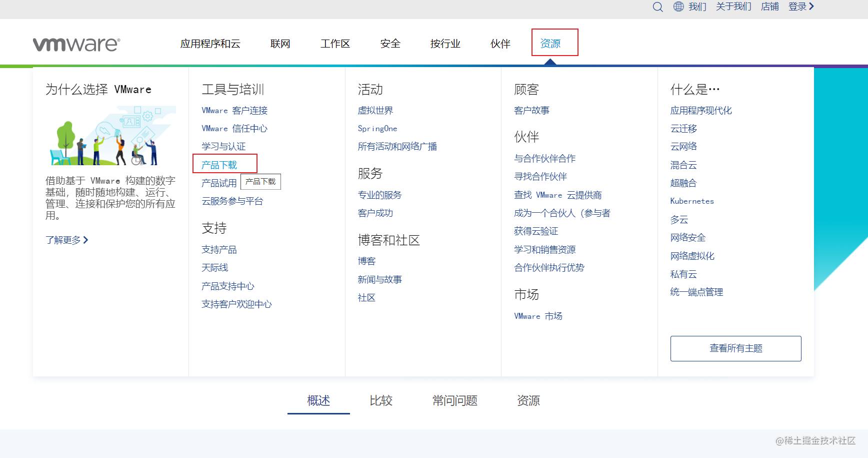The height and width of the screenshot is (458, 868).
Task: Go to 产品支持中心
Action: [x=228, y=286]
